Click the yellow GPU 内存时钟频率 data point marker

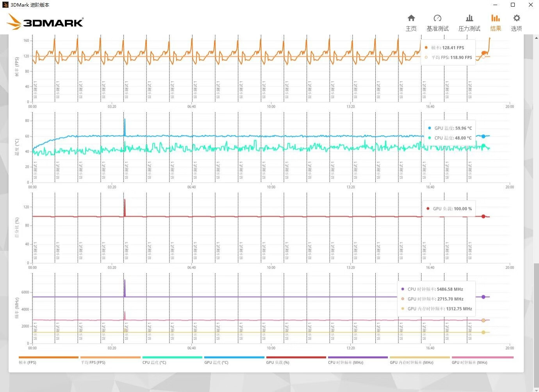[x=483, y=332]
